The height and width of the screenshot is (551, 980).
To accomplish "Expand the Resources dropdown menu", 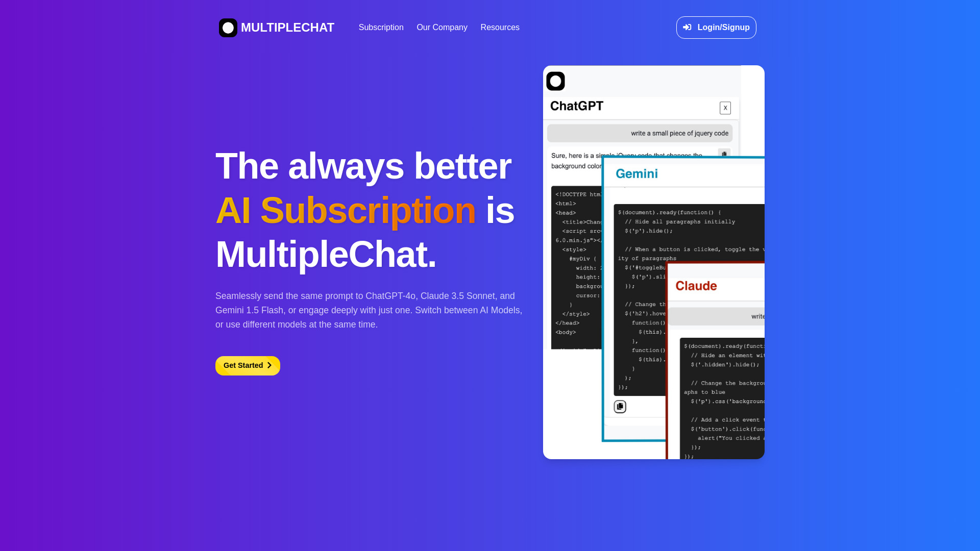I will point(500,28).
